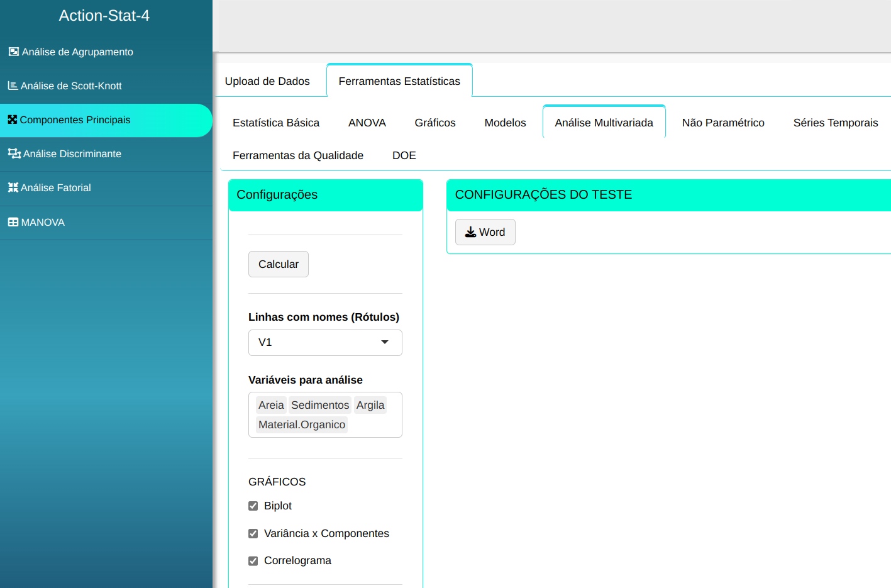This screenshot has height=588, width=891.
Task: Open the Não Paramétrico tab
Action: pos(723,123)
